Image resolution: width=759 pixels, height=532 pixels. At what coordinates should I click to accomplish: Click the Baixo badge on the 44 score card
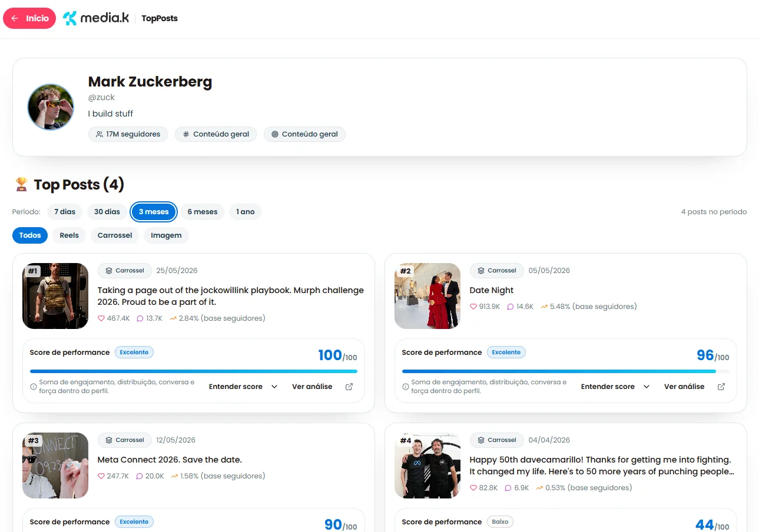(x=501, y=522)
